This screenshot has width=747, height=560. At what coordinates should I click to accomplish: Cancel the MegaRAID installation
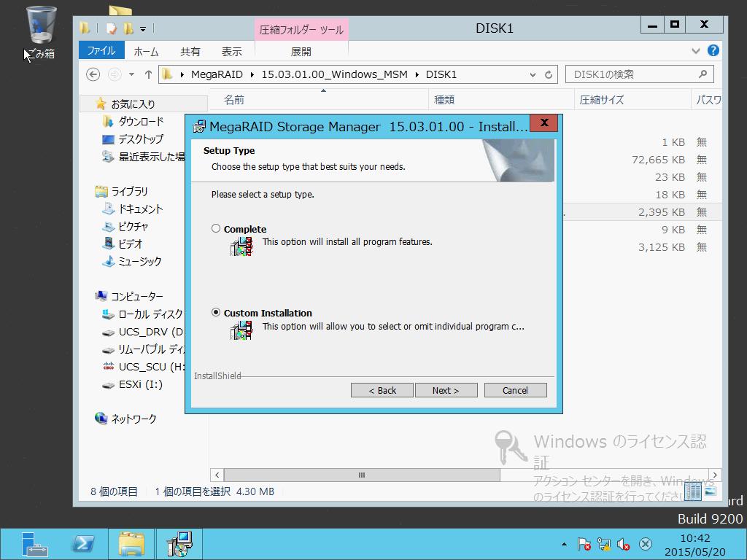click(x=516, y=390)
